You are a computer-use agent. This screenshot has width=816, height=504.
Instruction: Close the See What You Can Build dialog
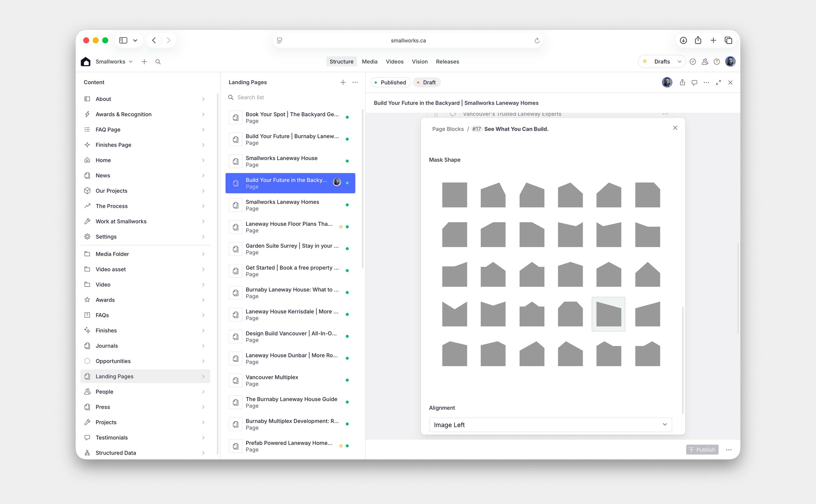point(675,128)
